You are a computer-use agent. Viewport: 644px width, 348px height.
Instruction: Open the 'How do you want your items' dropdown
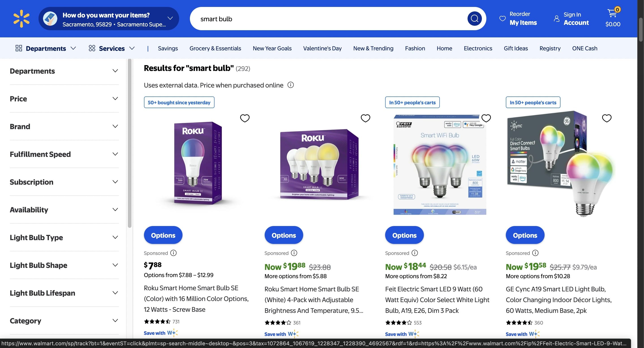(109, 19)
